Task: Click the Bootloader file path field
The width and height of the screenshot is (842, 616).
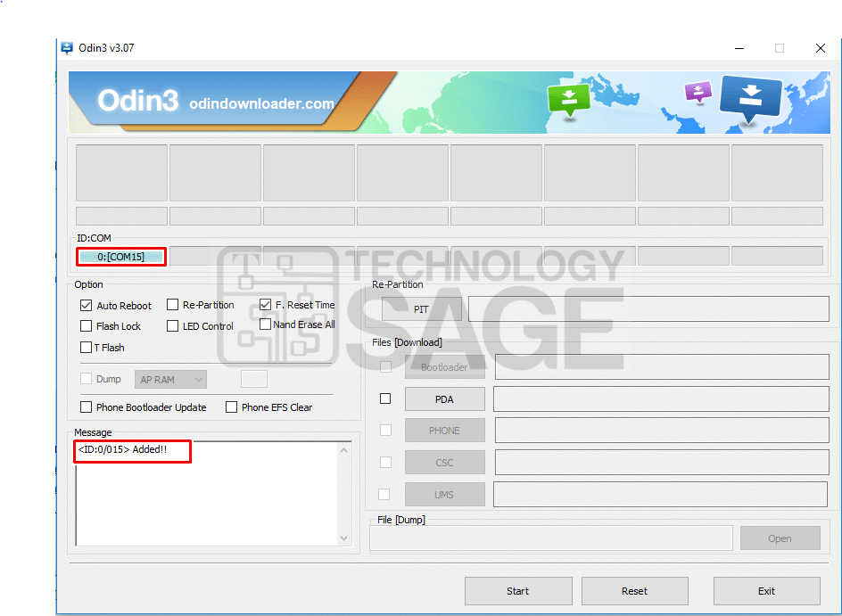Action: [x=662, y=367]
